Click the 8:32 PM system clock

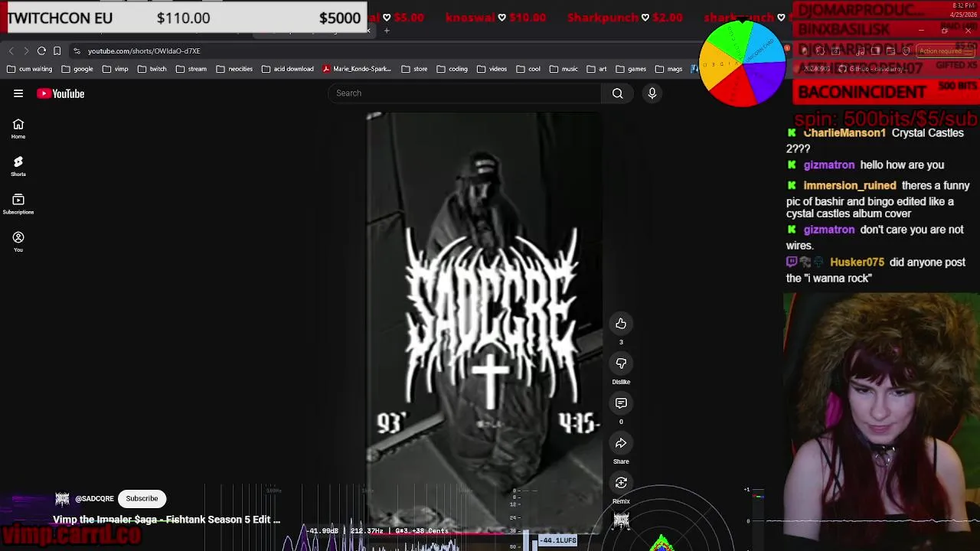[x=962, y=5]
